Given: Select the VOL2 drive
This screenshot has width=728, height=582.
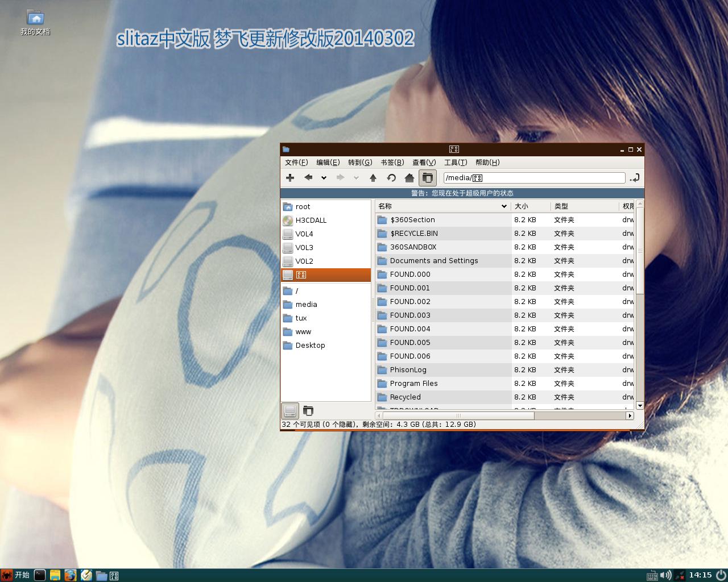Looking at the screenshot, I should (326, 261).
